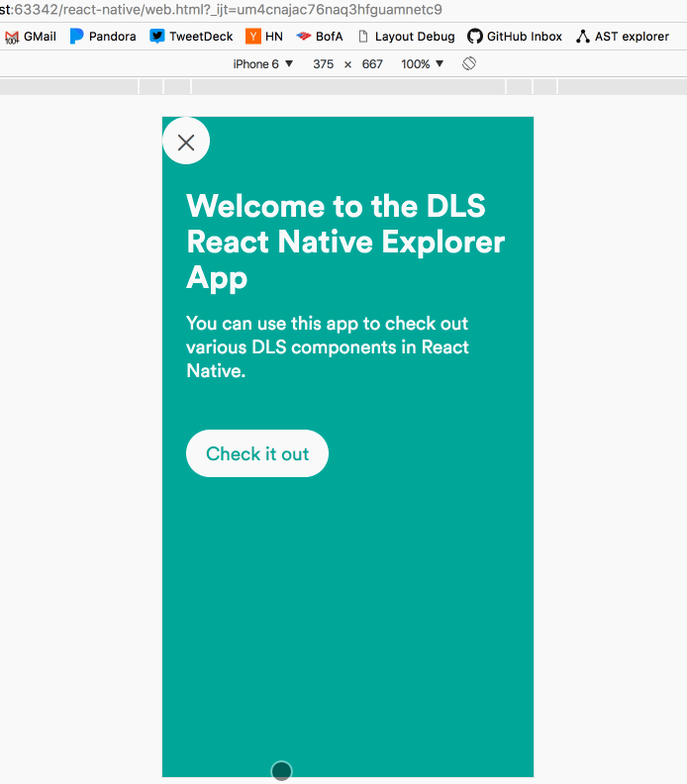Image resolution: width=687 pixels, height=784 pixels.
Task: Open the Layout Debug bookmark
Action: (406, 37)
